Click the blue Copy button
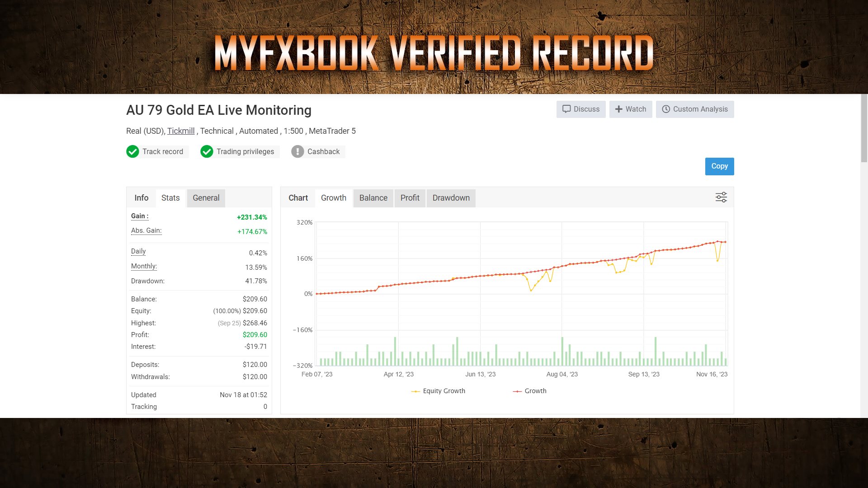 719,166
